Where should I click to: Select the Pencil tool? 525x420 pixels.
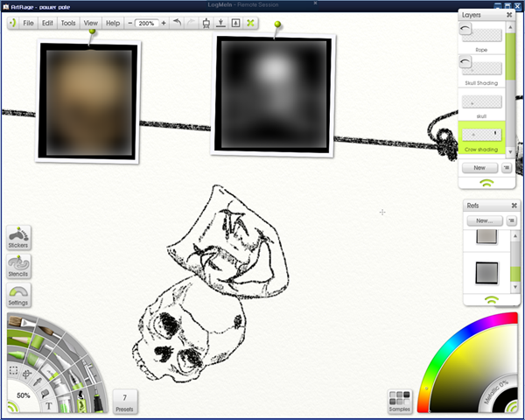19,339
